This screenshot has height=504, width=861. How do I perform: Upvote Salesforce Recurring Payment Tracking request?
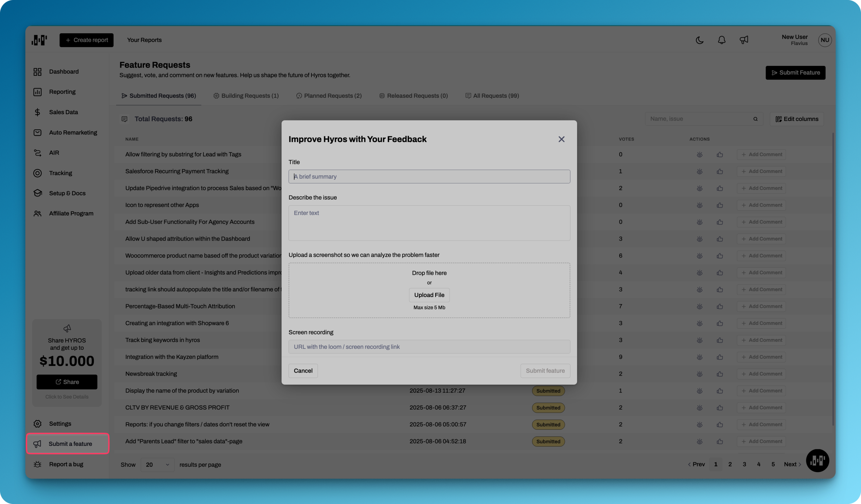tap(720, 171)
